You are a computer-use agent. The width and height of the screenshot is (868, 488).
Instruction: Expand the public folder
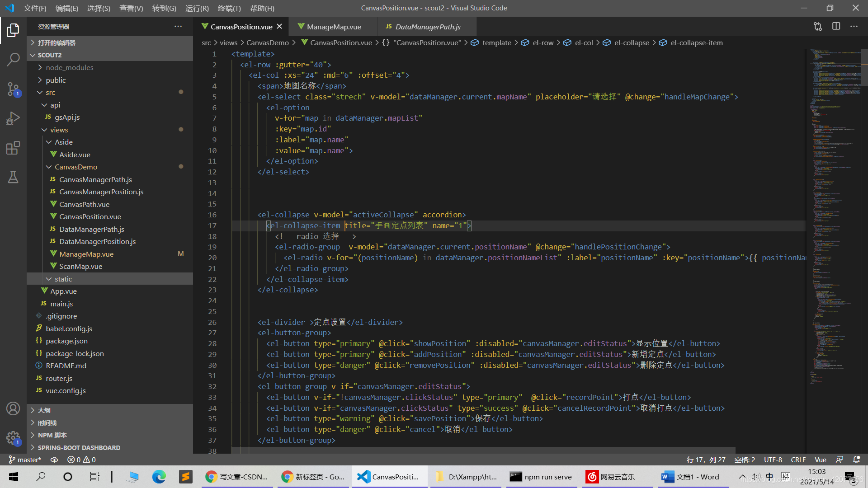coord(110,80)
